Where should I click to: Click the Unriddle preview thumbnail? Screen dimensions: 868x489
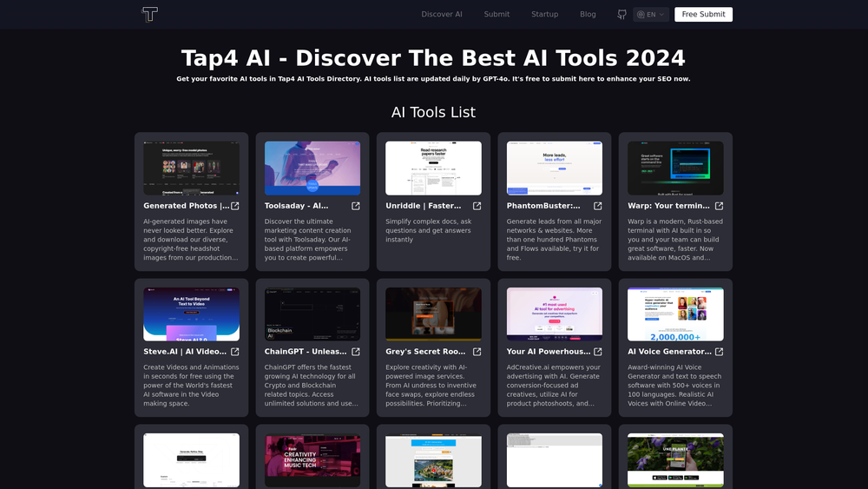coord(433,168)
